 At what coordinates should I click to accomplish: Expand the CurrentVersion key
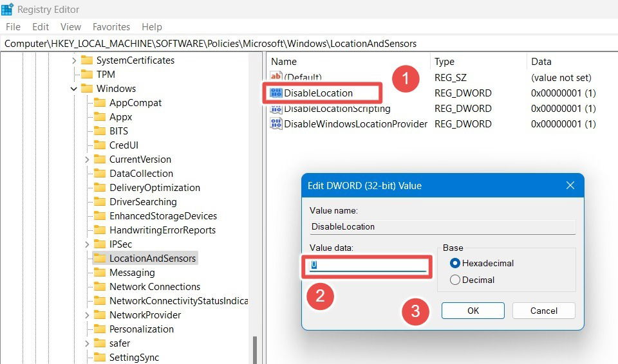87,159
